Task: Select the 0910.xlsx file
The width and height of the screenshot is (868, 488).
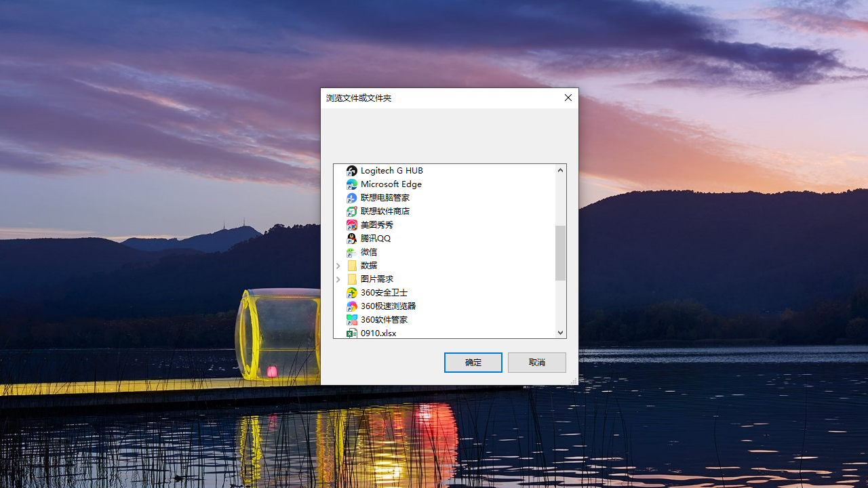Action: [378, 333]
